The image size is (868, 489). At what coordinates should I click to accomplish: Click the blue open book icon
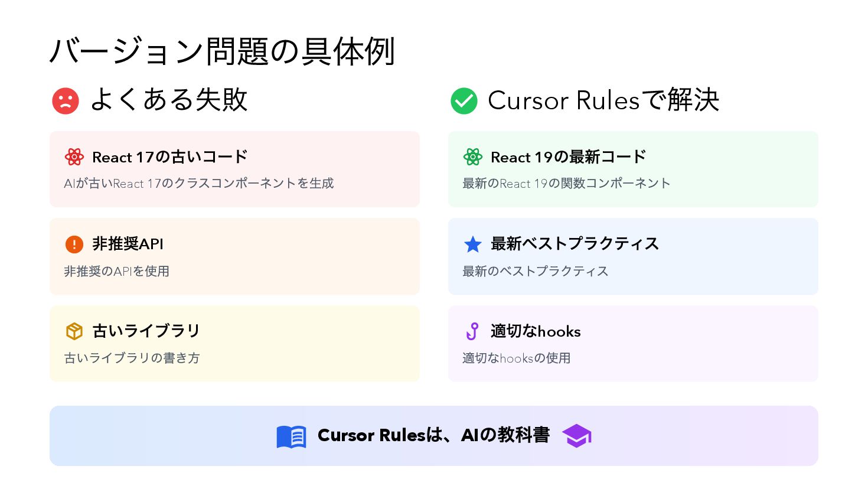[x=292, y=436]
